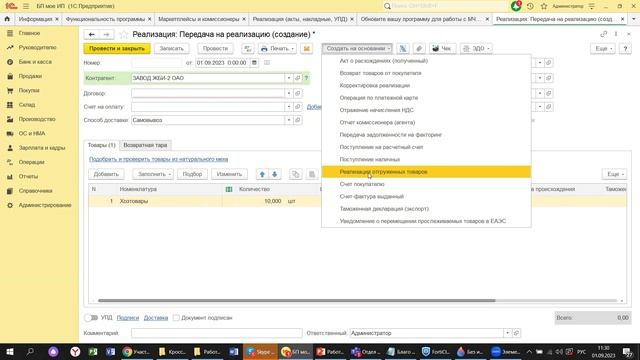Open notifications bell icon in title bar
Screen dimensions: 640x360
[x=516, y=6]
